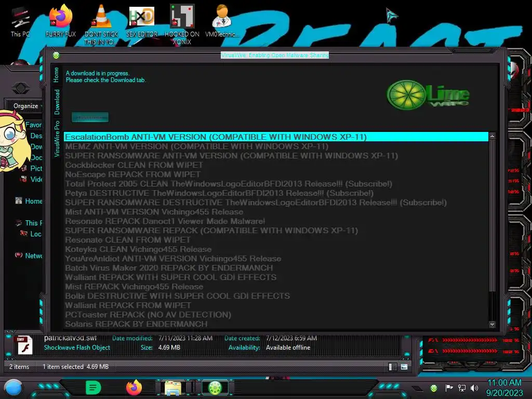Image resolution: width=532 pixels, height=399 pixels.
Task: Open the volume speaker tray icon
Action: point(474,388)
